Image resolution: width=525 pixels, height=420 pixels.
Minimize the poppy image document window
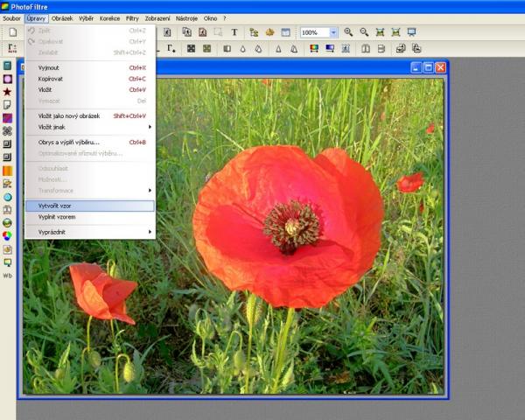[416, 67]
